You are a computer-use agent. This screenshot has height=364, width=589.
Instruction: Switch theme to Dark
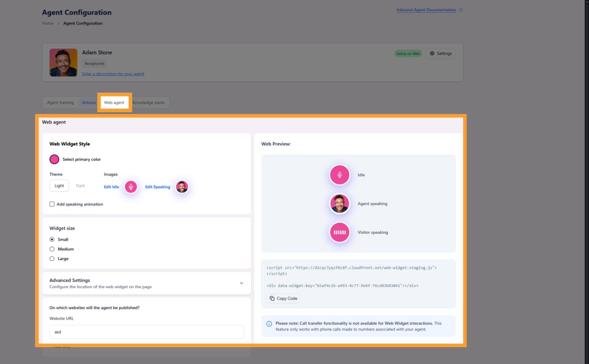pos(80,186)
